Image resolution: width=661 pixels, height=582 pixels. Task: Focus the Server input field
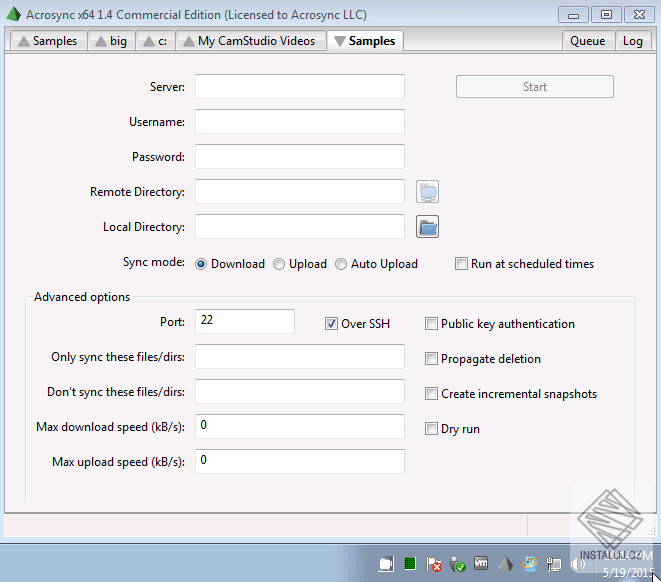pos(300,87)
